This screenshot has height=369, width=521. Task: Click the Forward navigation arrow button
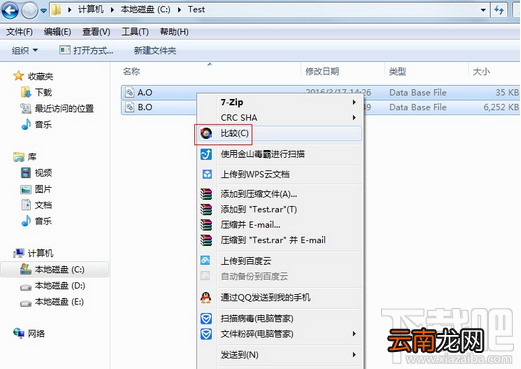[29, 10]
